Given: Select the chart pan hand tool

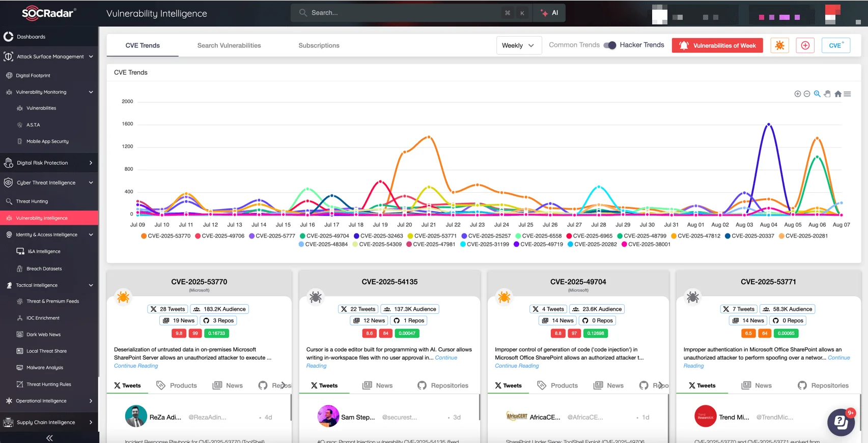Looking at the screenshot, I should tap(827, 94).
